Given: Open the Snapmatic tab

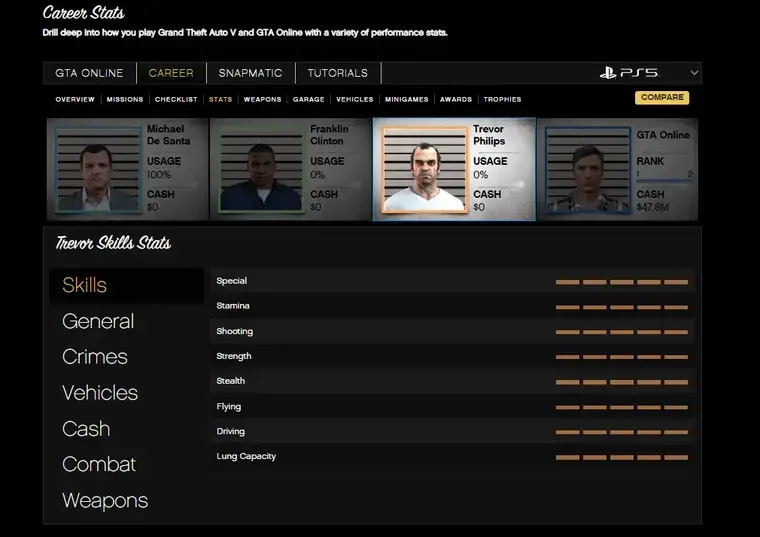Looking at the screenshot, I should pos(250,73).
